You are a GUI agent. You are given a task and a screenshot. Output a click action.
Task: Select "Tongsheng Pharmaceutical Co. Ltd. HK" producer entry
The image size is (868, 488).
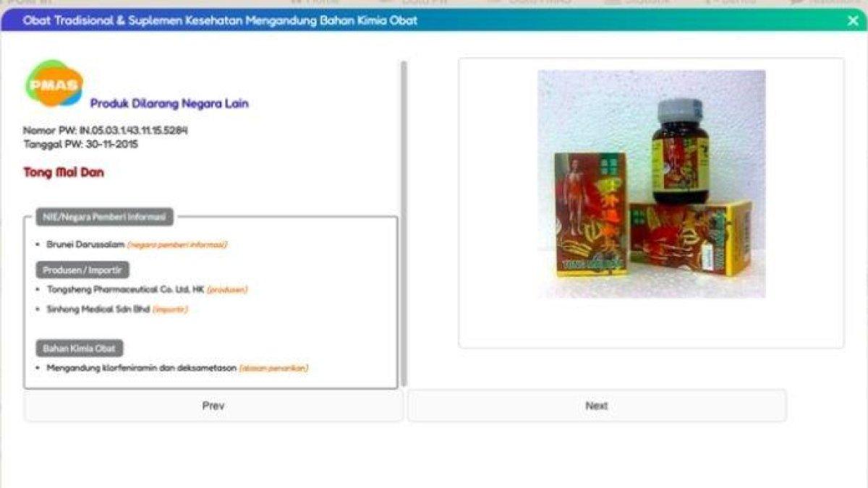(125, 289)
